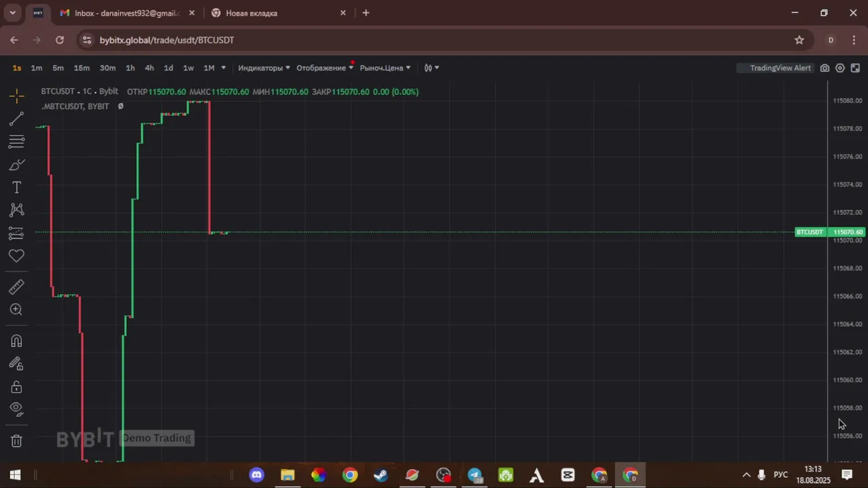Switch to the 15m timeframe
Viewport: 868px width, 488px height.
[x=81, y=68]
